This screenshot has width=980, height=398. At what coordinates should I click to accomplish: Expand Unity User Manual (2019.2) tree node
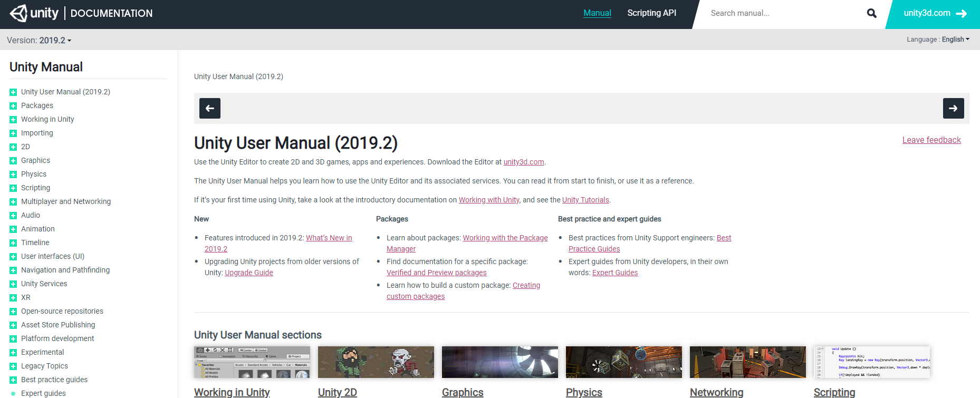tap(13, 92)
